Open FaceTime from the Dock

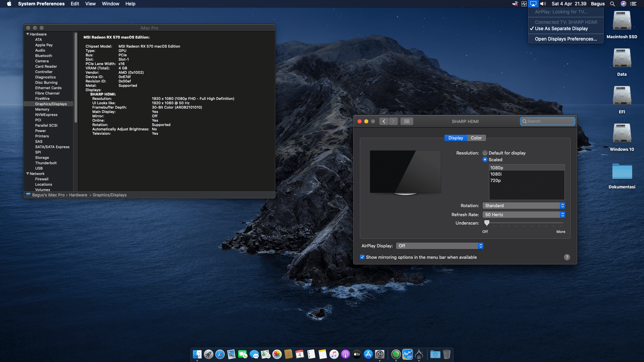pos(243,354)
